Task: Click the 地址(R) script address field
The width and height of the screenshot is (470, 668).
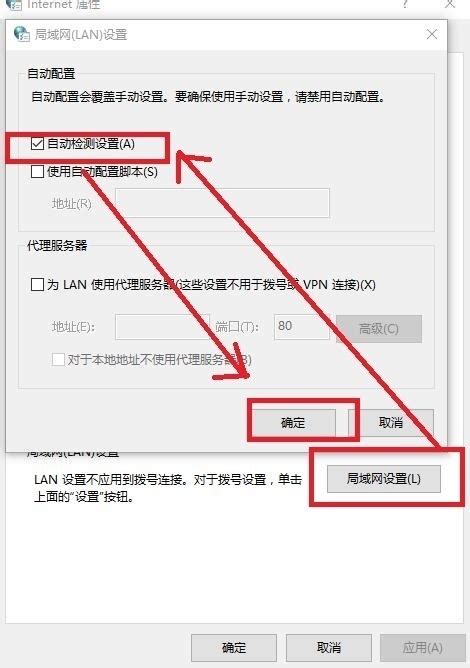Action: [x=222, y=203]
